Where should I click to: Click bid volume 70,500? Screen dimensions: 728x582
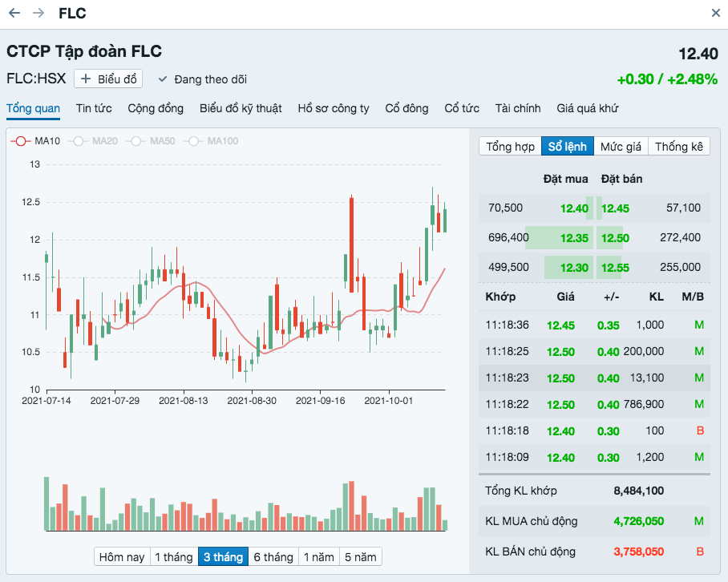(505, 208)
